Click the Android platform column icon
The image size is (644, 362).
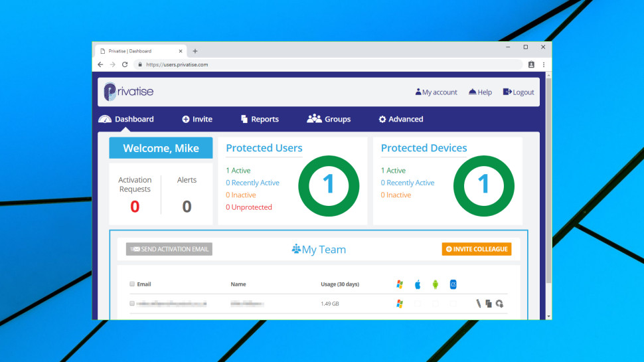pyautogui.click(x=436, y=284)
